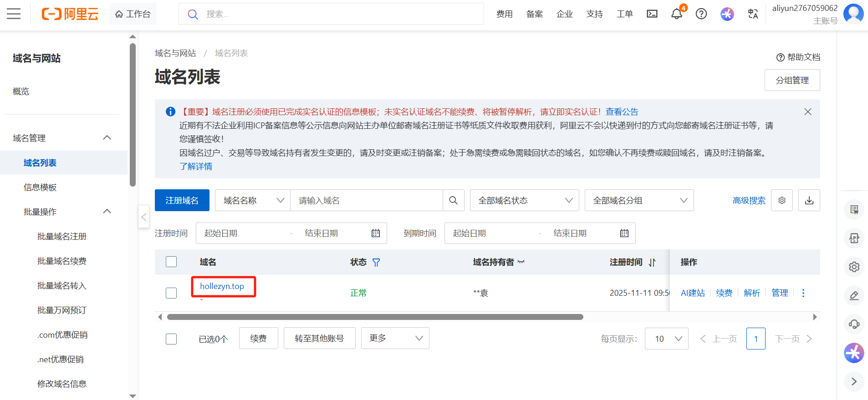Click the domain search magnifier button
The width and height of the screenshot is (868, 400).
[453, 200]
